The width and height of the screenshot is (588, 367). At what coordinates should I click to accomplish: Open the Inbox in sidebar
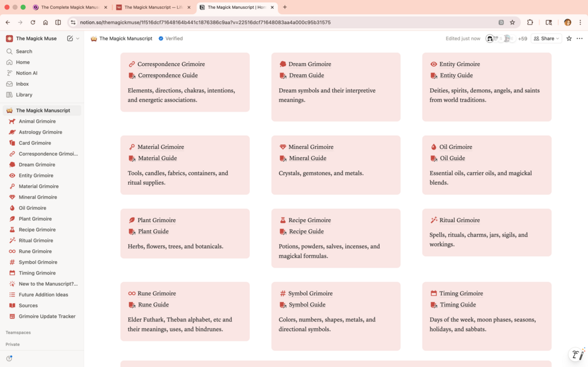(22, 84)
